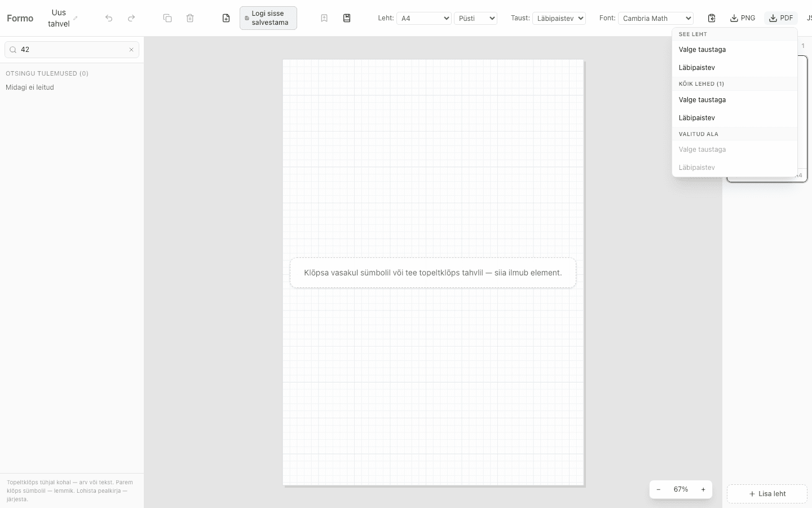
Task: Zoom out with the minus button
Action: [659, 489]
